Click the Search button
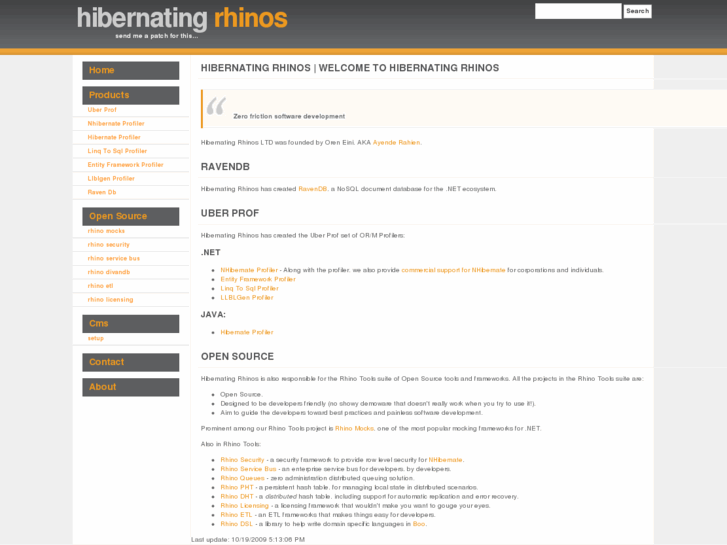 638,11
